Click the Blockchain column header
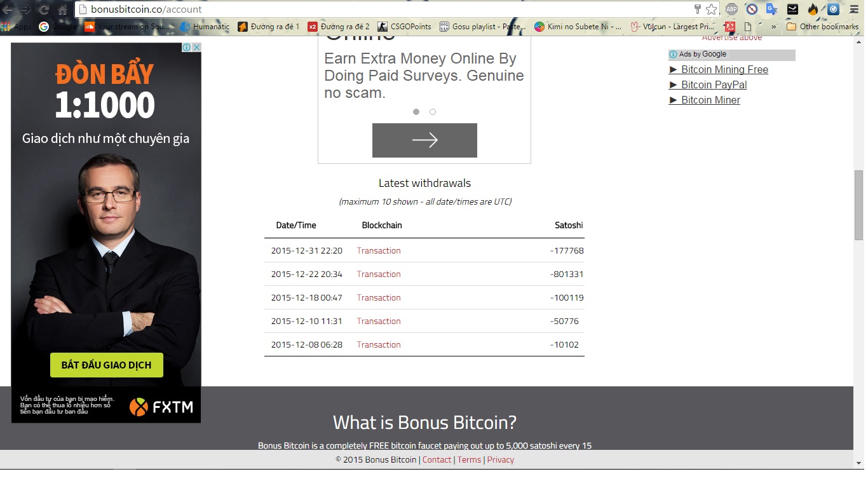The image size is (868, 488). point(382,226)
